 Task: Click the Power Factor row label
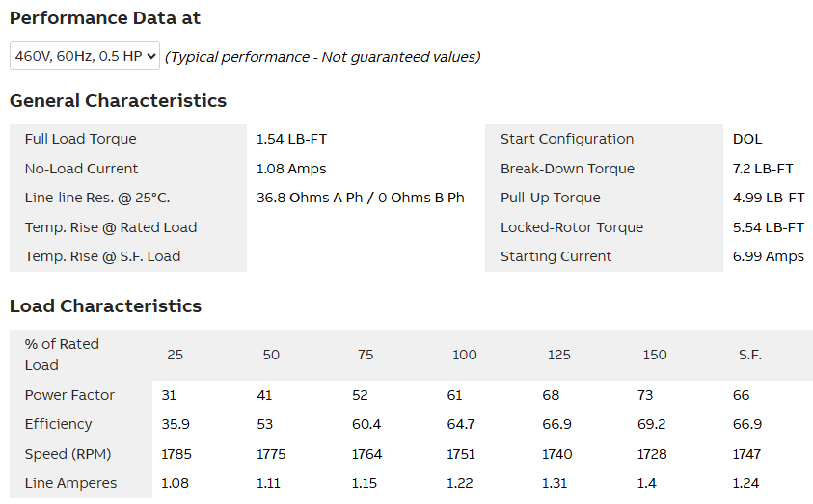coord(69,395)
